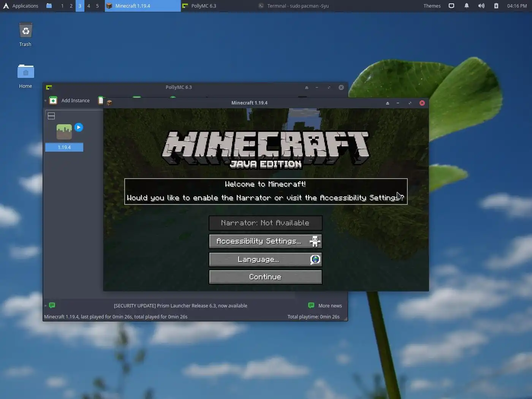Switch to workspace 2
532x399 pixels.
tap(71, 6)
